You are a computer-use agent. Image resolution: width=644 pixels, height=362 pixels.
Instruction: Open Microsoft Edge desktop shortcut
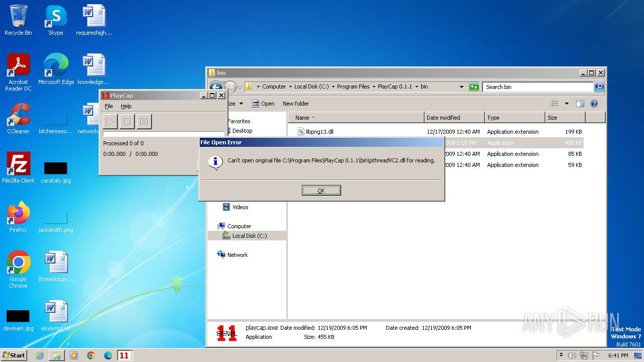[x=56, y=70]
